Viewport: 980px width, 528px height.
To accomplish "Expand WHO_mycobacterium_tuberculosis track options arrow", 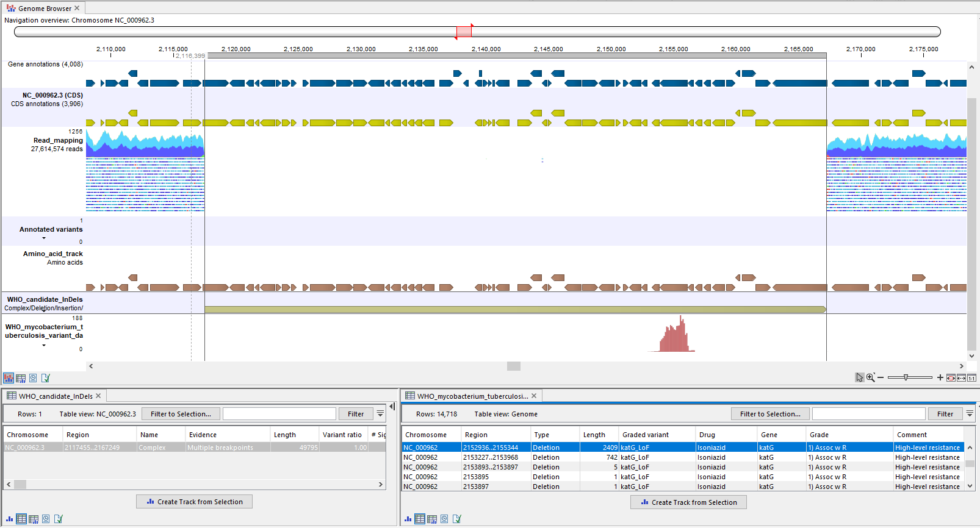I will tap(44, 346).
